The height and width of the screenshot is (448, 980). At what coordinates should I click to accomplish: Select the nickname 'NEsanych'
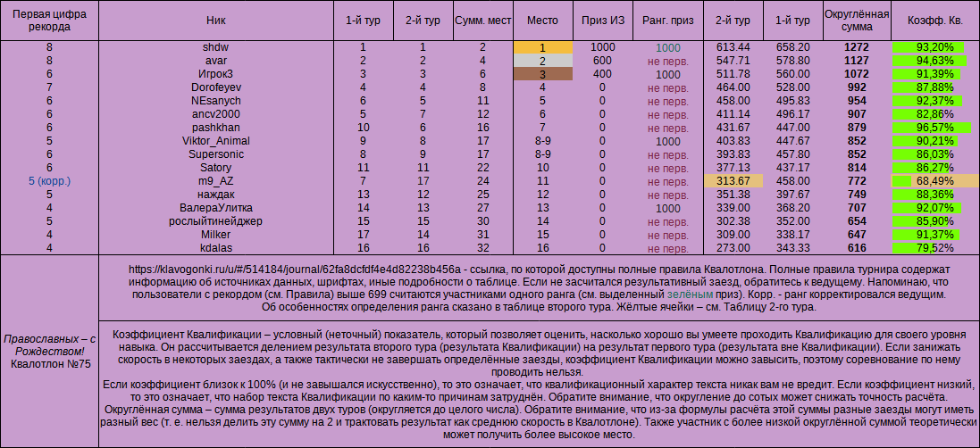click(216, 101)
